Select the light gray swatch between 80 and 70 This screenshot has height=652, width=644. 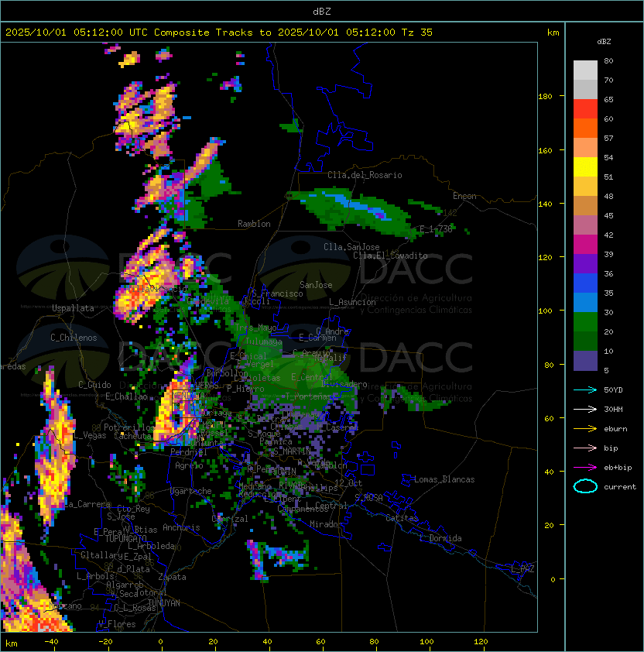(x=585, y=70)
